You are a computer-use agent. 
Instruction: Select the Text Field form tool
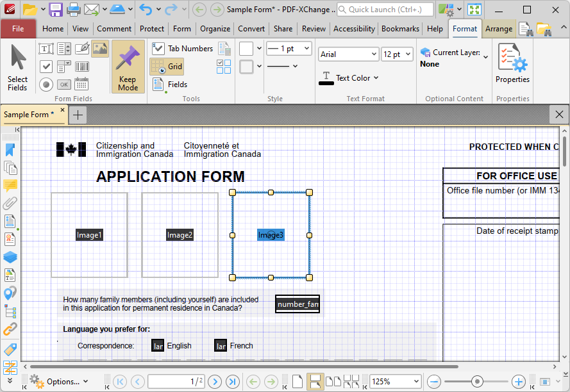pyautogui.click(x=46, y=49)
